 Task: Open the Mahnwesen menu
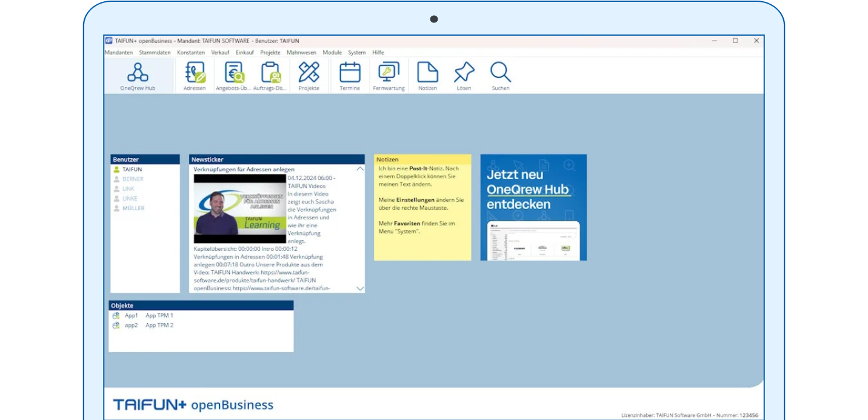click(x=301, y=53)
